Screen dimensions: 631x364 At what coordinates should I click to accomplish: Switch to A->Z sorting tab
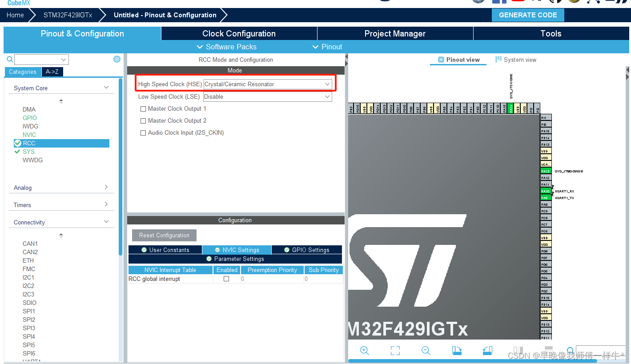(x=52, y=72)
